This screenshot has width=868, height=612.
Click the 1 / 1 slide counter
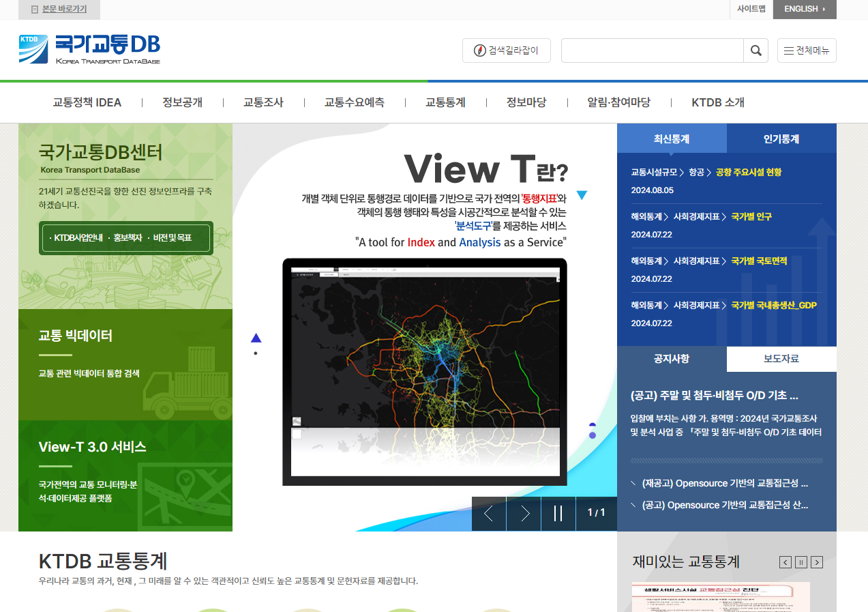pyautogui.click(x=596, y=512)
